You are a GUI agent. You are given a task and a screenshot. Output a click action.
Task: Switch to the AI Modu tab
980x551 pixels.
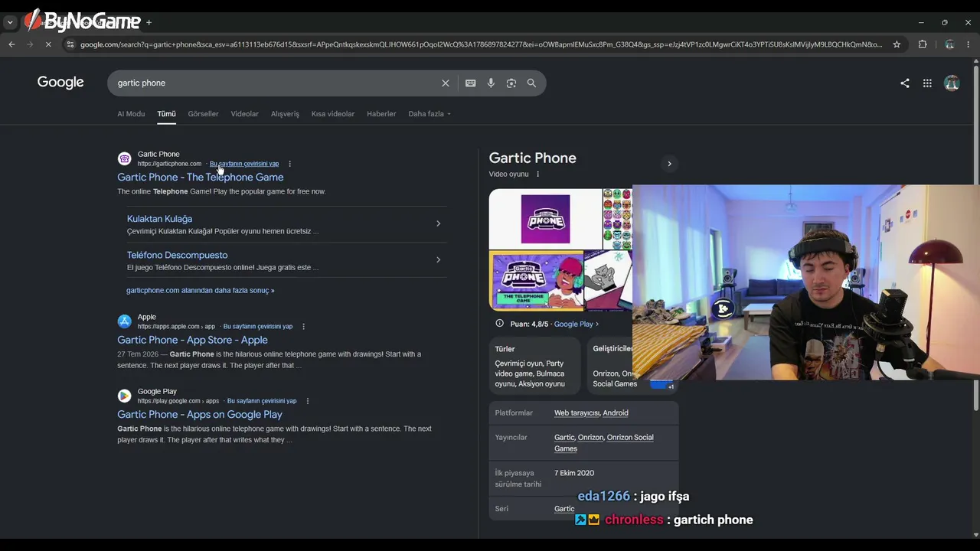[x=131, y=114]
